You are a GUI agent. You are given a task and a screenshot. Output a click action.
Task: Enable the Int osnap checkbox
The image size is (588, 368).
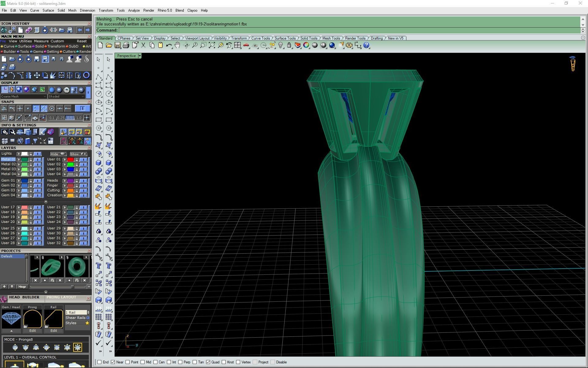tap(169, 362)
